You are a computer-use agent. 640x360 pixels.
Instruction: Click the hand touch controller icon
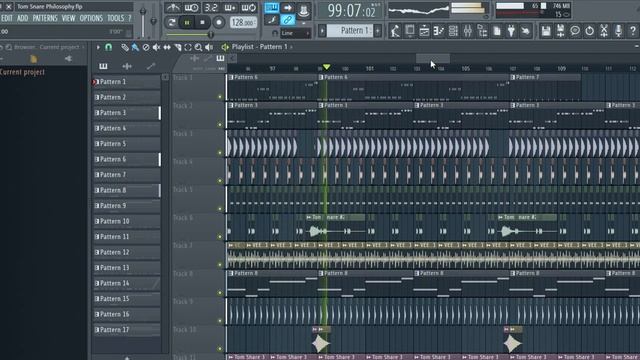coord(525,31)
